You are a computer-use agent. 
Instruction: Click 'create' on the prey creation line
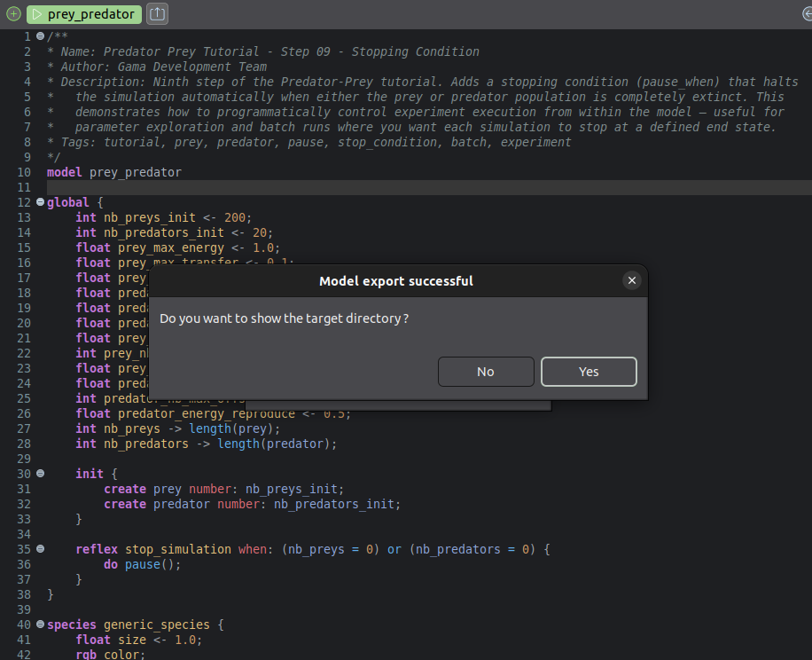click(x=125, y=489)
